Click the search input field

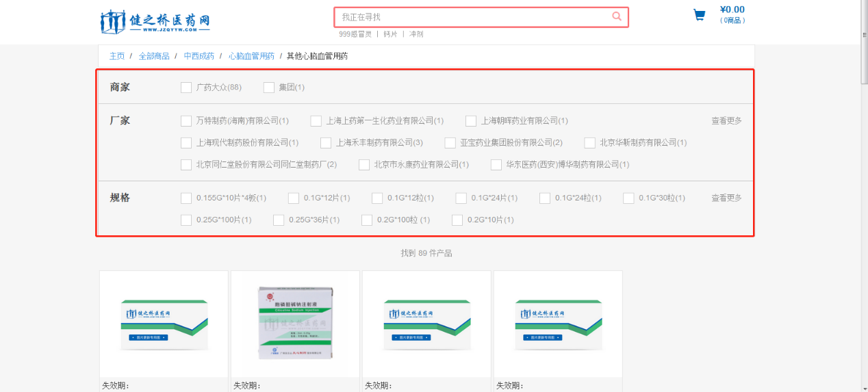pyautogui.click(x=481, y=17)
